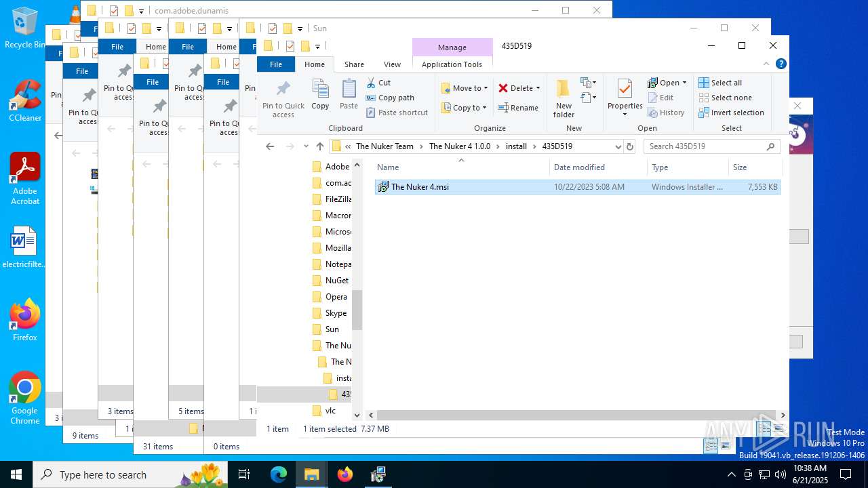The width and height of the screenshot is (868, 488).
Task: Click the Windows Start button
Action: tap(16, 474)
